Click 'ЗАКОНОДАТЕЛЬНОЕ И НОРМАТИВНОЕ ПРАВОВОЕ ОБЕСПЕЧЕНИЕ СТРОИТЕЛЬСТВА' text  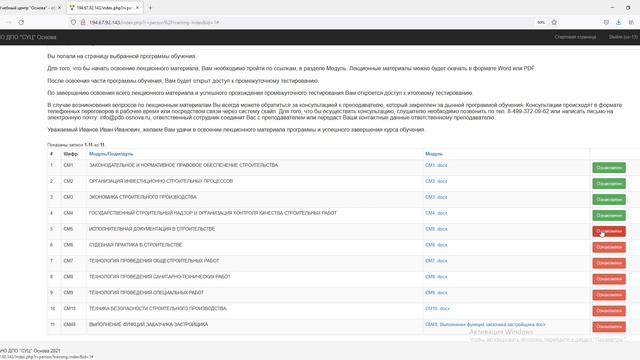click(183, 165)
